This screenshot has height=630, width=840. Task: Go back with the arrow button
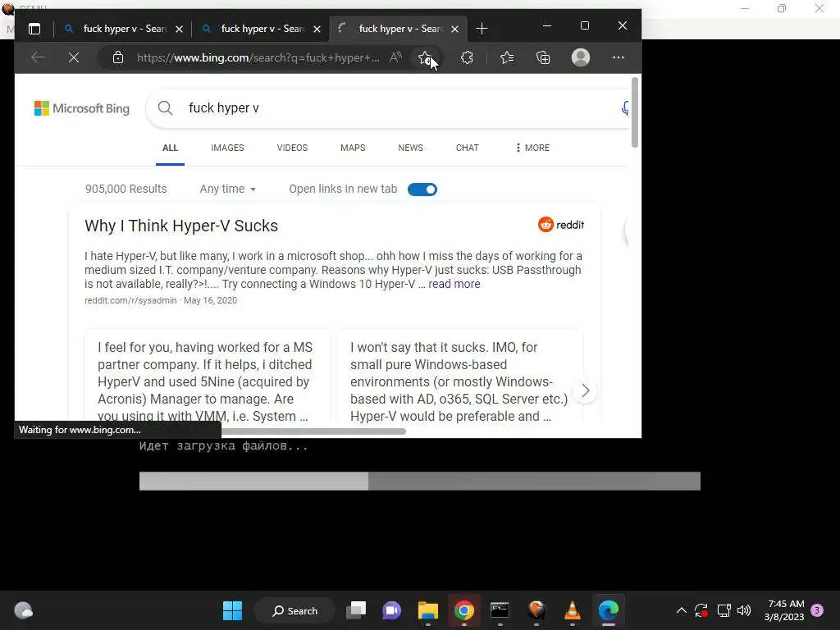click(38, 57)
